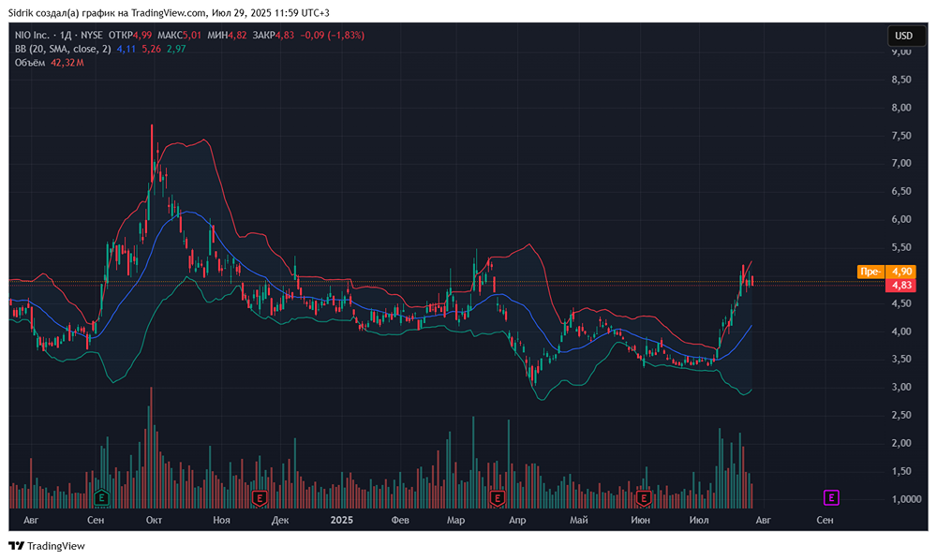Click the orange pre-market price label 4,90
The width and height of the screenshot is (937, 560).
point(901,272)
